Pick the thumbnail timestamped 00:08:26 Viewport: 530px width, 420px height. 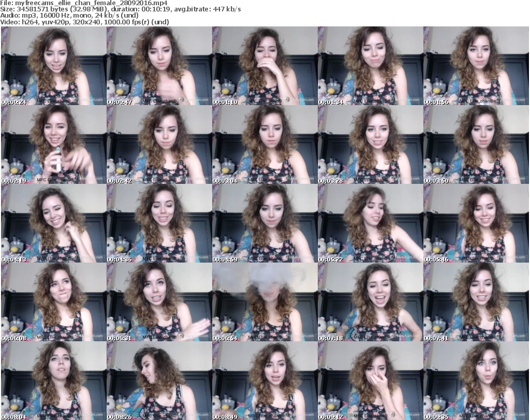coord(159,381)
